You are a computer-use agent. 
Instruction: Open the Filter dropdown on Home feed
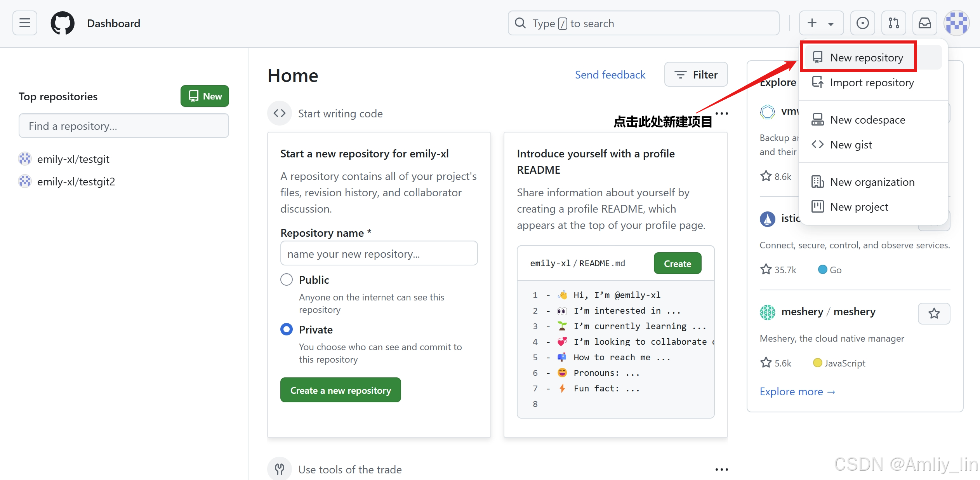tap(696, 75)
